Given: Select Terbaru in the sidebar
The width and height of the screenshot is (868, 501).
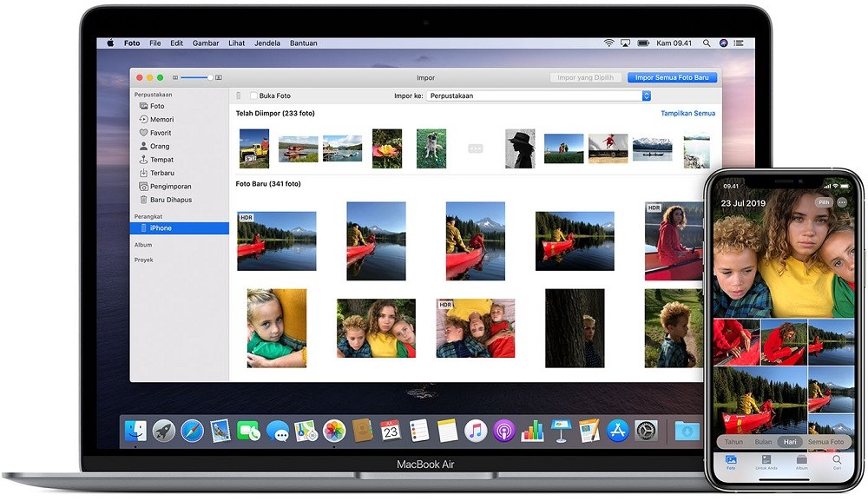Looking at the screenshot, I should click(x=161, y=173).
